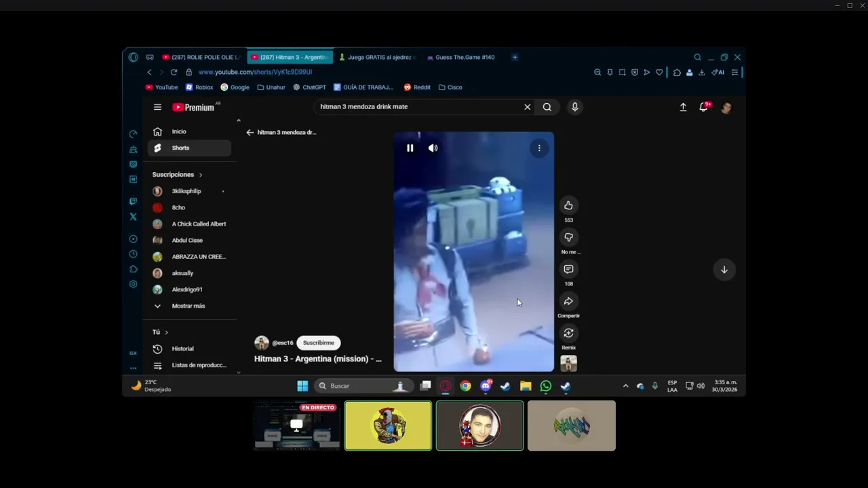
Task: Open the @esc16 channel name
Action: [x=283, y=343]
